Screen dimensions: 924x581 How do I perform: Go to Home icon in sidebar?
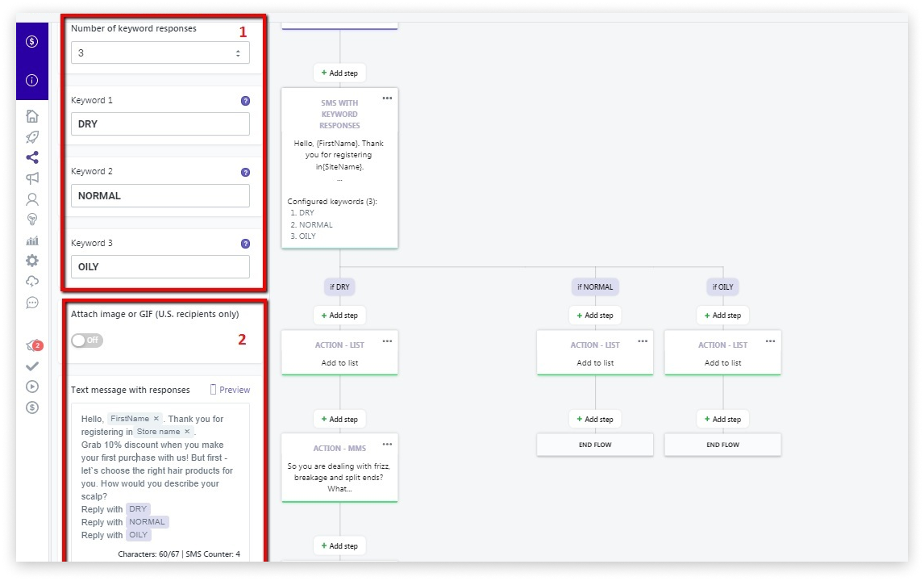32,116
